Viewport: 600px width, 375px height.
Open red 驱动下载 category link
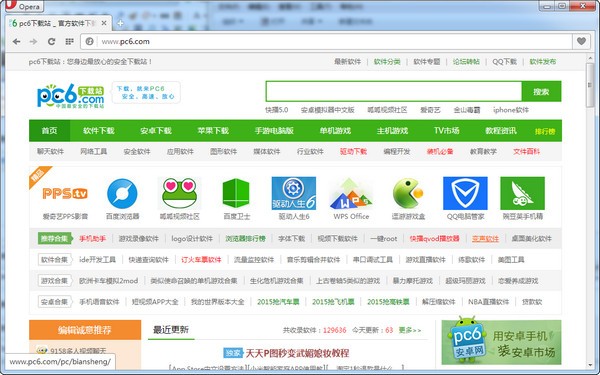[x=353, y=152]
